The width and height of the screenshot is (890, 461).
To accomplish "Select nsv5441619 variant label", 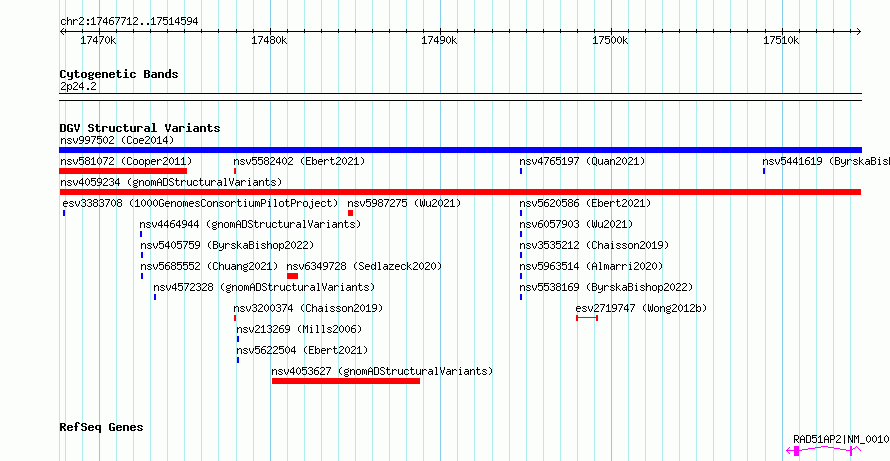I will (x=826, y=161).
